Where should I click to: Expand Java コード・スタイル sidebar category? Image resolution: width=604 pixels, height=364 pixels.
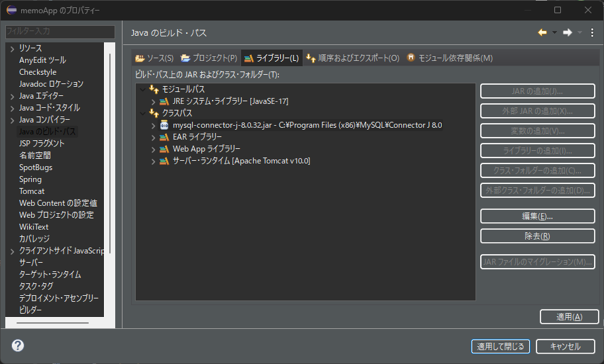13,108
